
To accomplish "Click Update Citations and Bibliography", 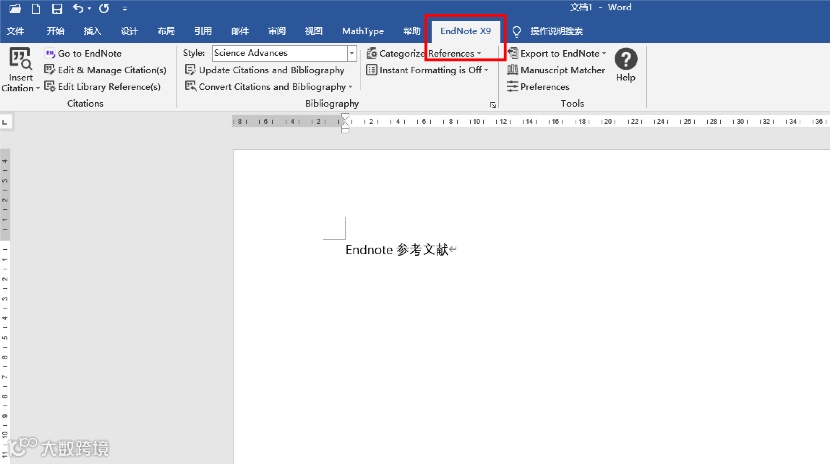I will click(x=272, y=70).
